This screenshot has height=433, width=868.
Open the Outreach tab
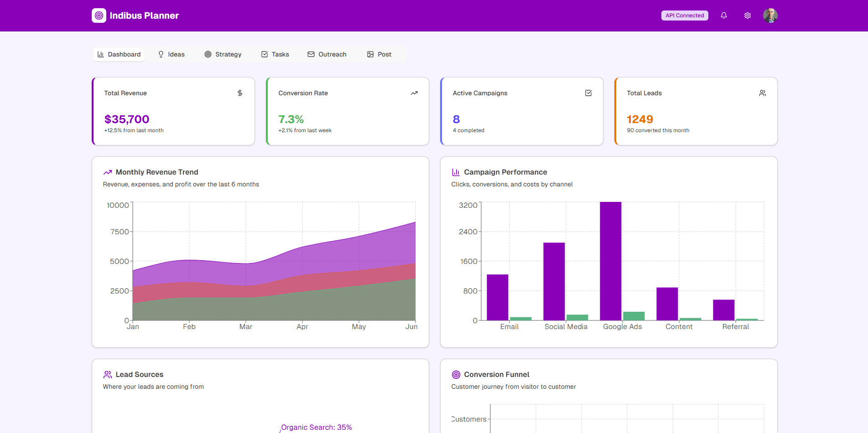point(327,54)
